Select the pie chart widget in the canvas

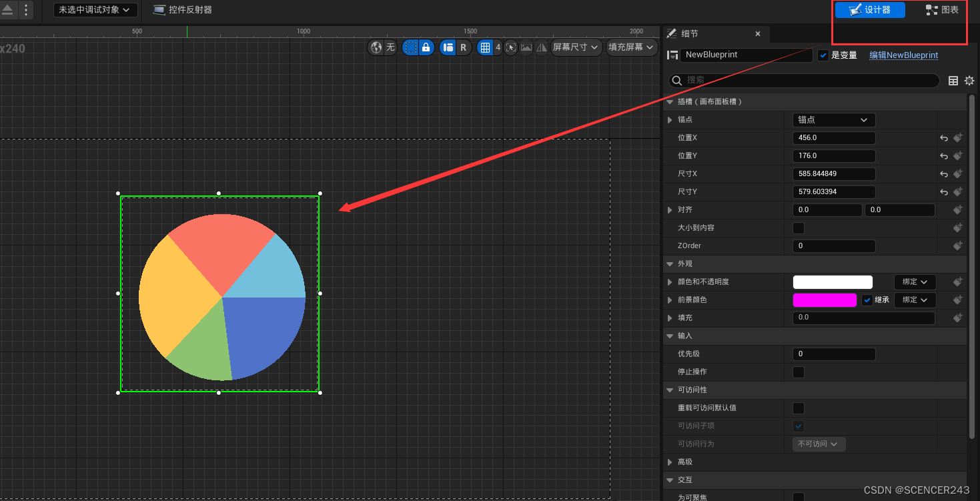click(221, 297)
